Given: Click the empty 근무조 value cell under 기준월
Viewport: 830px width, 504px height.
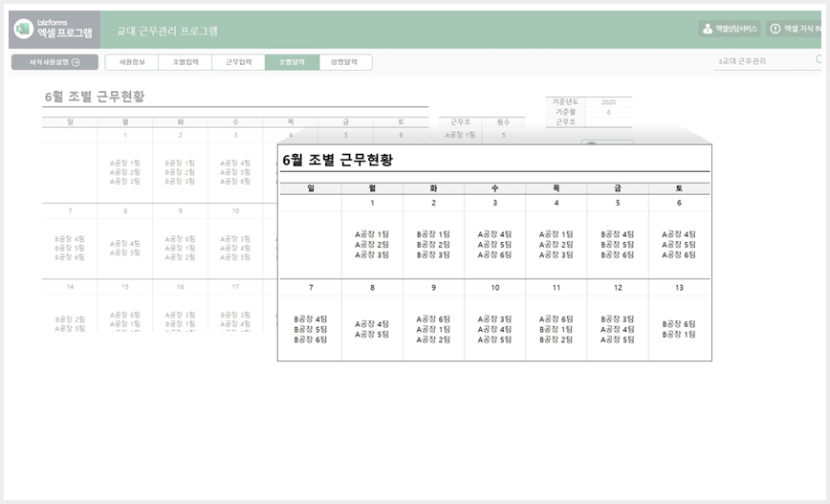Looking at the screenshot, I should [x=609, y=121].
